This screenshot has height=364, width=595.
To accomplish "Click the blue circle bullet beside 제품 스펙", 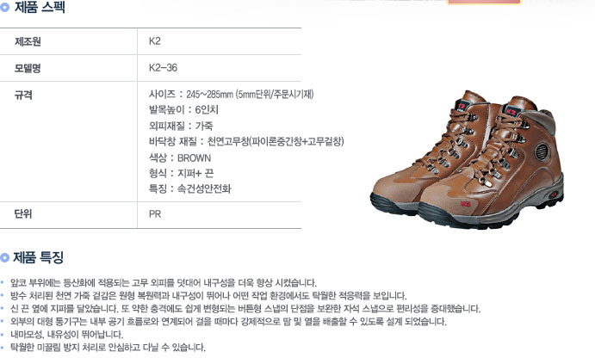I will pyautogui.click(x=4, y=7).
